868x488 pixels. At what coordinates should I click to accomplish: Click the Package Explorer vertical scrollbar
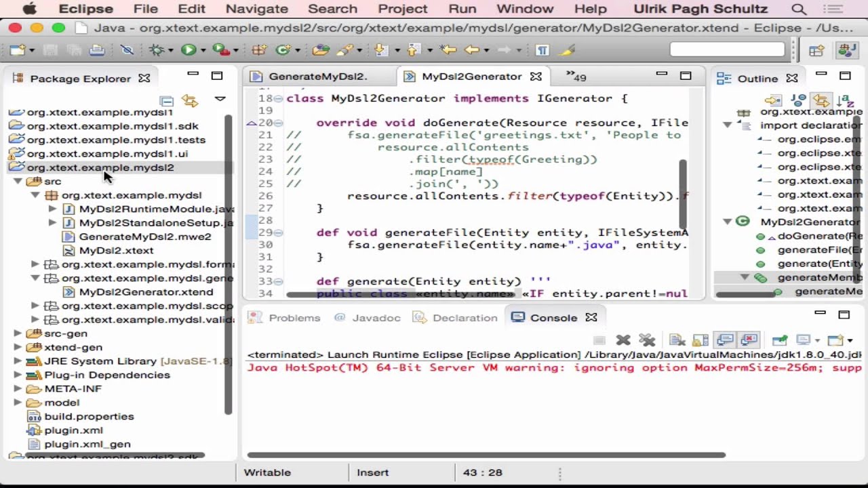(x=229, y=264)
